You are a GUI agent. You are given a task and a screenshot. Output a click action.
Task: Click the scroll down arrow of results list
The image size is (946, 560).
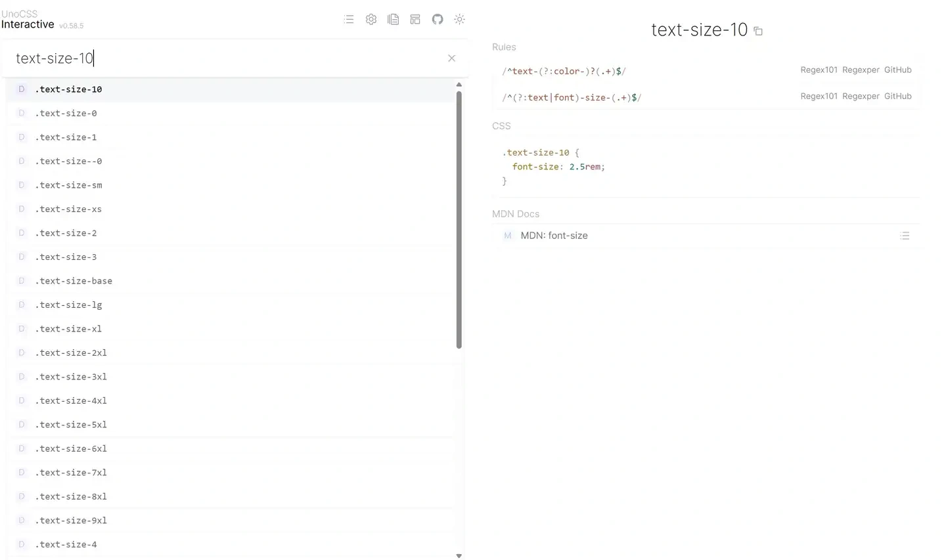pyautogui.click(x=459, y=555)
